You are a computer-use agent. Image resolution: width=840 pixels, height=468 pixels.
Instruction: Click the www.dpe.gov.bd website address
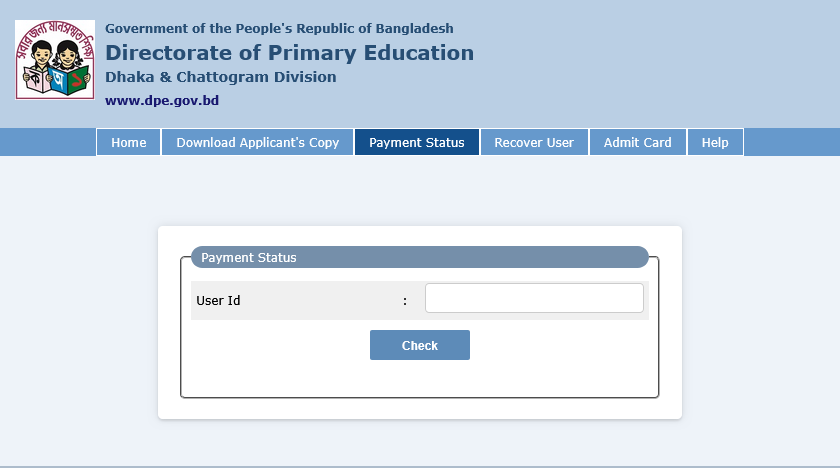coord(161,100)
